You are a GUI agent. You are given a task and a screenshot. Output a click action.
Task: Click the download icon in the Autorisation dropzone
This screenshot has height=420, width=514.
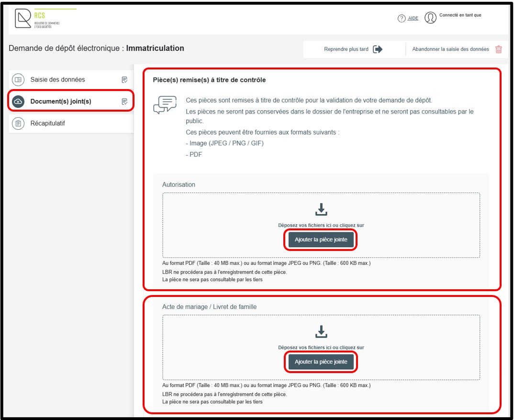(x=321, y=209)
